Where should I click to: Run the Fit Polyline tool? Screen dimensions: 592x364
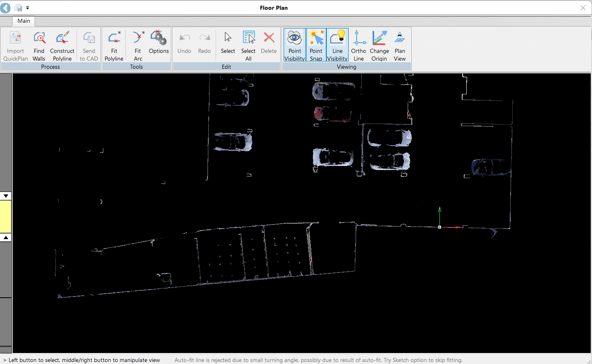[114, 45]
